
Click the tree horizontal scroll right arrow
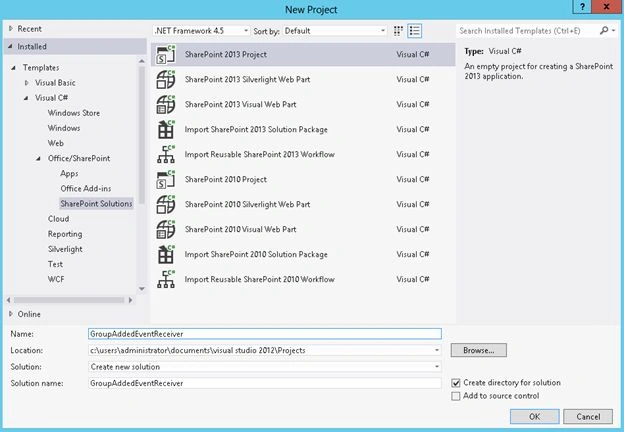130,300
